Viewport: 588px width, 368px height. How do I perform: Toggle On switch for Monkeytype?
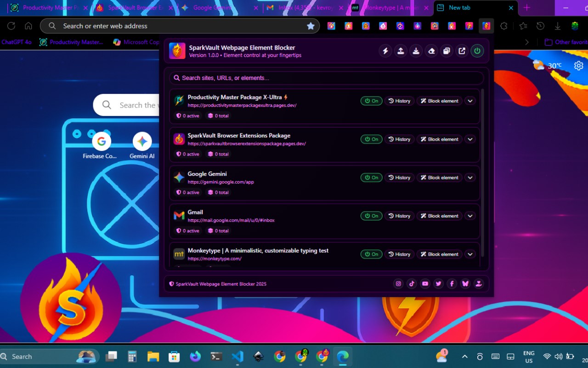tap(371, 254)
